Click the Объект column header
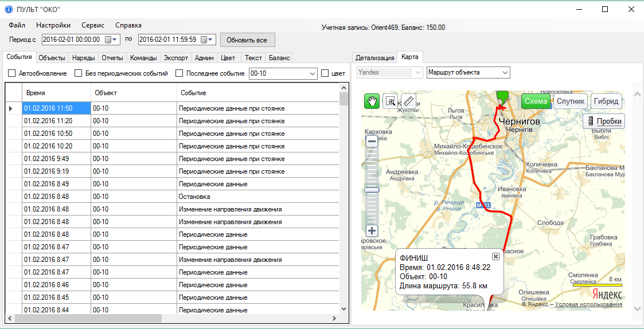 [x=134, y=93]
